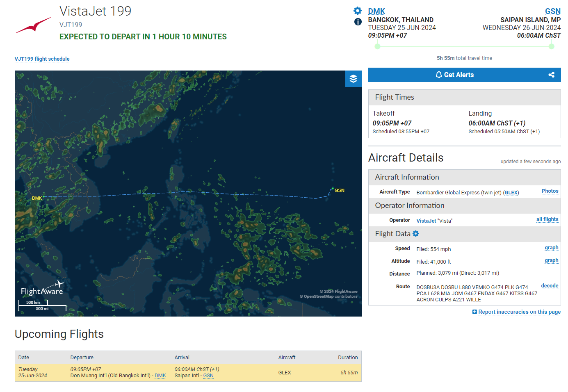Click the Aircraft column header

pos(287,357)
